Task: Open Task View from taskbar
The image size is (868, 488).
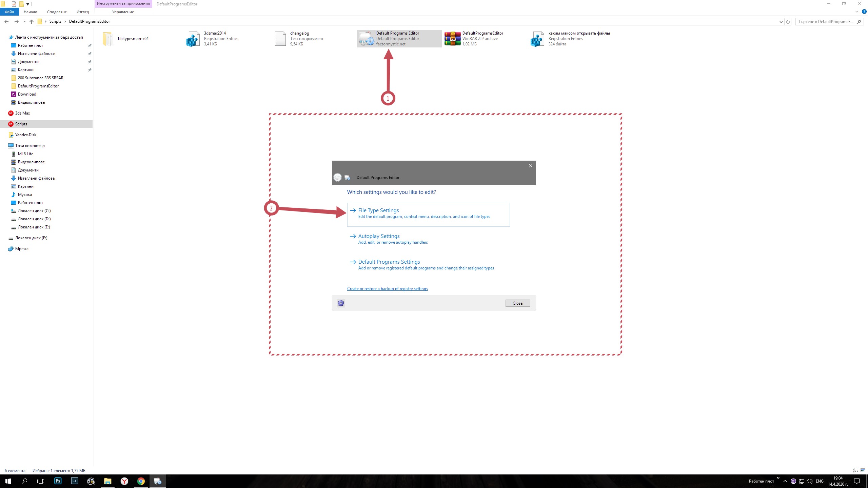Action: (x=41, y=481)
